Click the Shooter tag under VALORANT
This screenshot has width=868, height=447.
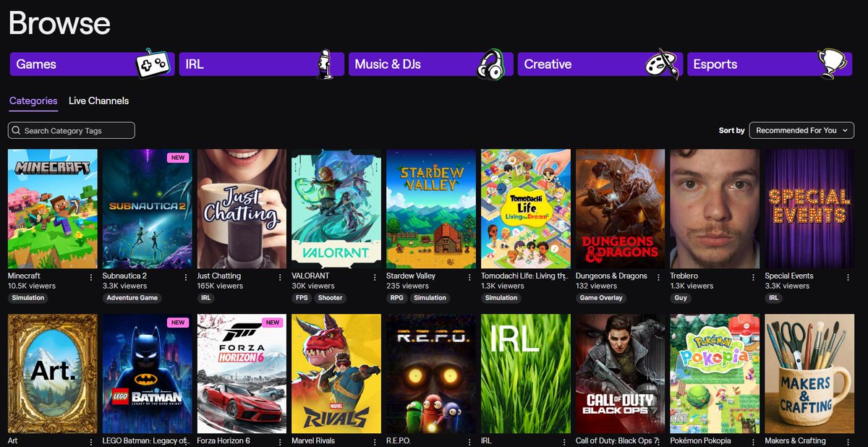(x=331, y=298)
